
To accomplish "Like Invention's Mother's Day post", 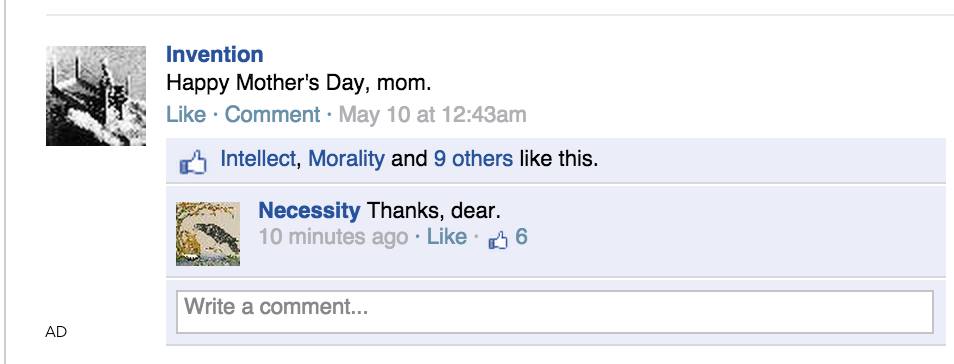I will coord(186,114).
